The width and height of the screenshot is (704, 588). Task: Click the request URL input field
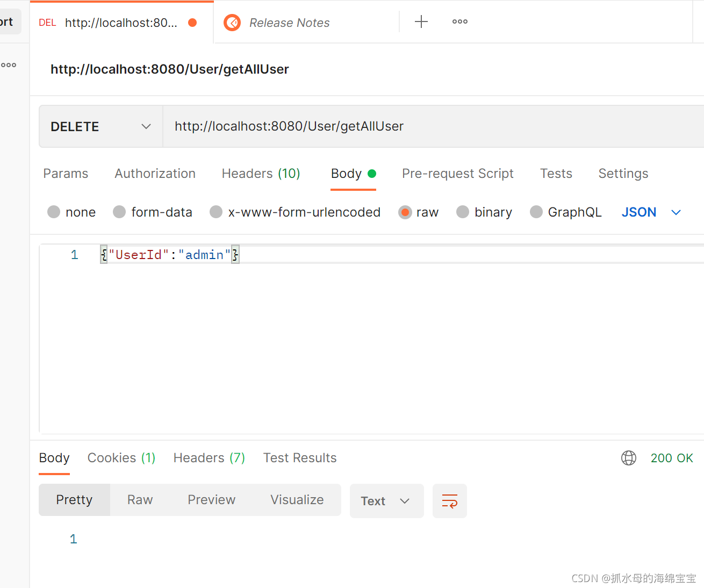tap(433, 126)
